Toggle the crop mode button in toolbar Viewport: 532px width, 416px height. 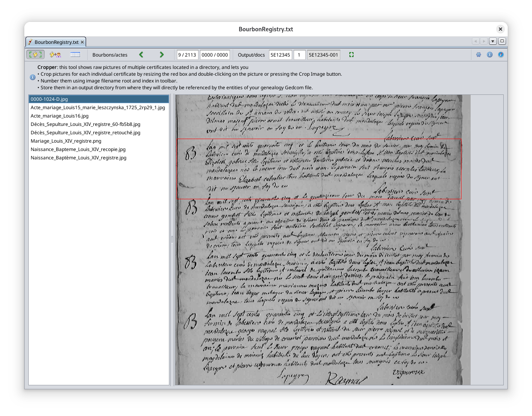pos(35,55)
